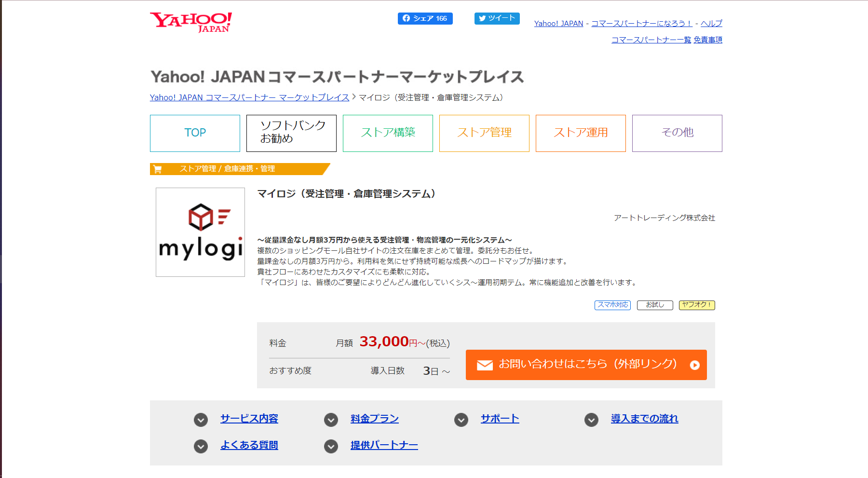Viewport: 868px width, 478px height.
Task: Click the chevron icon beside 料金プラン
Action: (331, 420)
